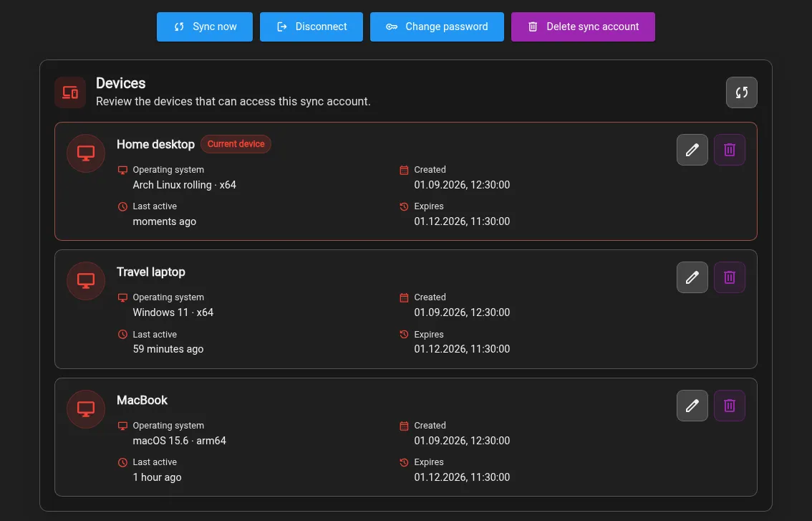Click the Home desktop monitor avatar

pyautogui.click(x=86, y=153)
